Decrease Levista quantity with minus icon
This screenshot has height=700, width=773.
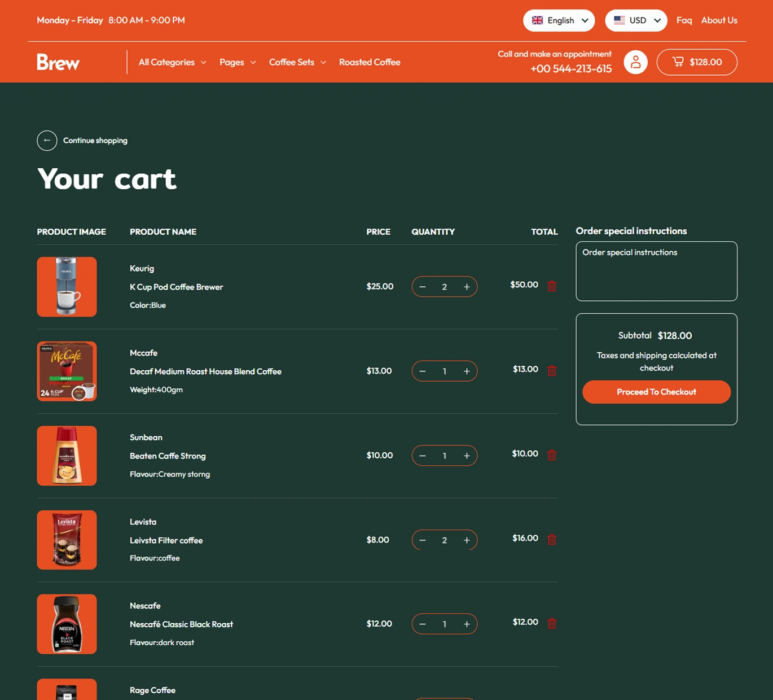coord(423,540)
